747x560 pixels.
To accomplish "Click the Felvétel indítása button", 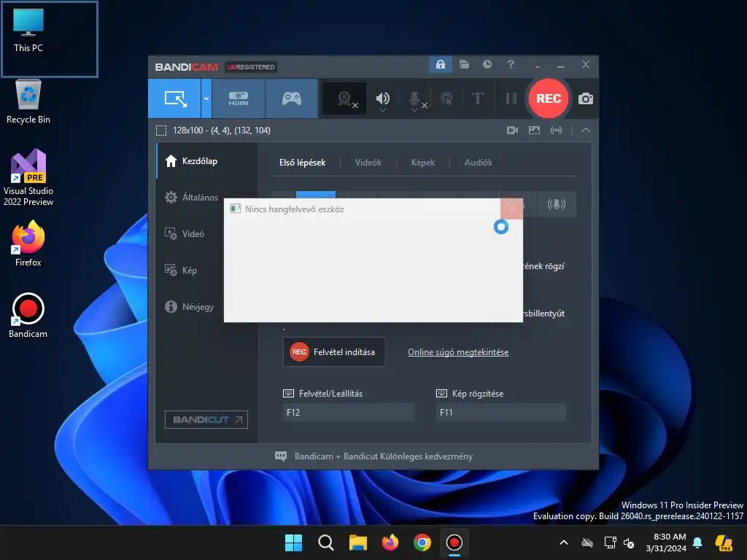I will [334, 352].
